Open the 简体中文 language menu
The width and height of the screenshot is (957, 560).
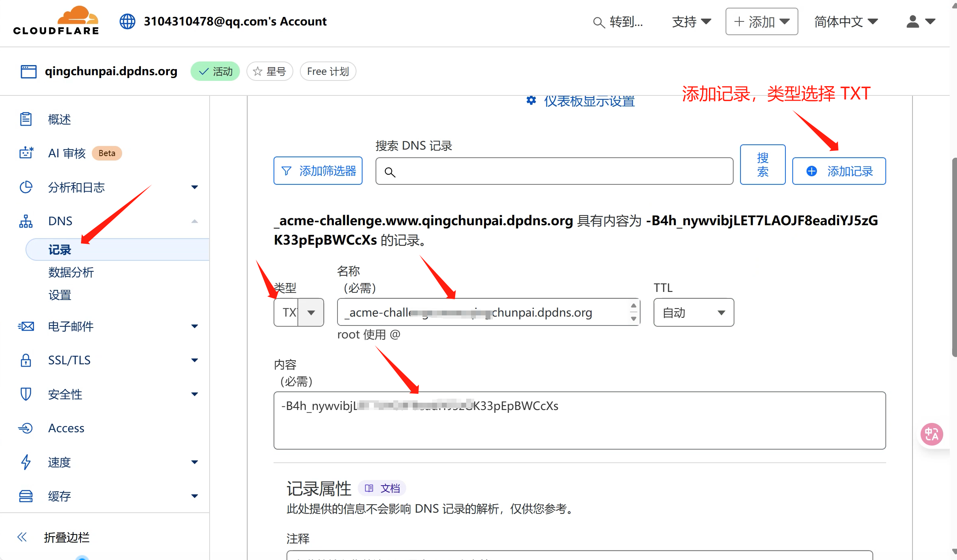846,21
